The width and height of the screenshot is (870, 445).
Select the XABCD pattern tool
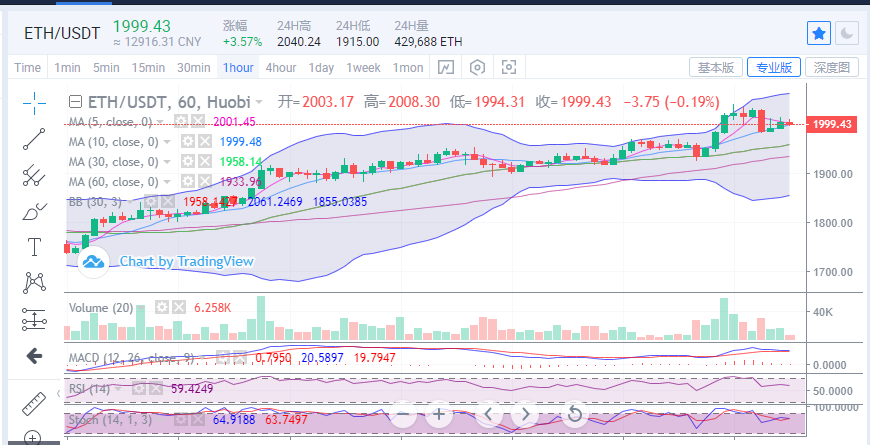(x=34, y=282)
